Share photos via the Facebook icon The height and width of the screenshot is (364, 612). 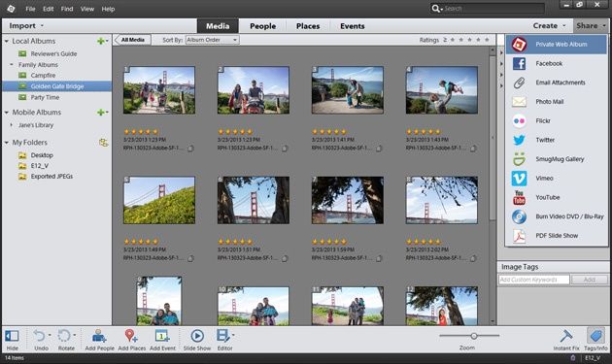click(519, 64)
